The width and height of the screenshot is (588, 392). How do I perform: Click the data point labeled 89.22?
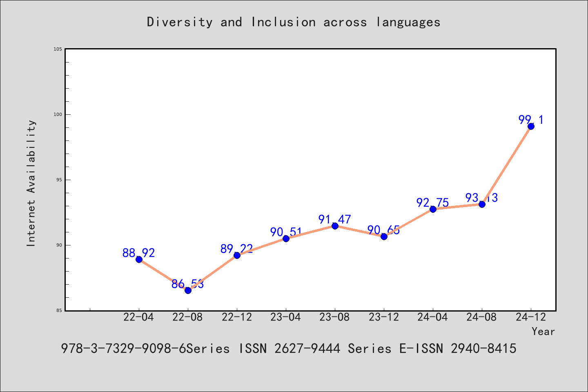click(237, 255)
